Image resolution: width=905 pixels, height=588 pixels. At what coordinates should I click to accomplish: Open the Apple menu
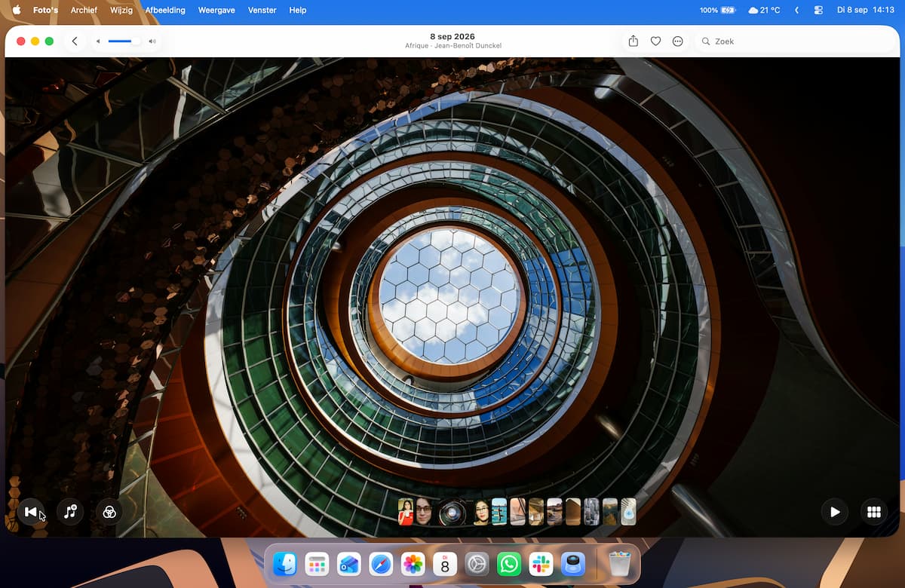pos(17,11)
